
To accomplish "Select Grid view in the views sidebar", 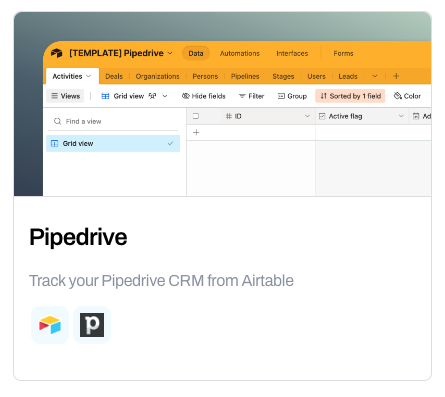I will tap(113, 143).
